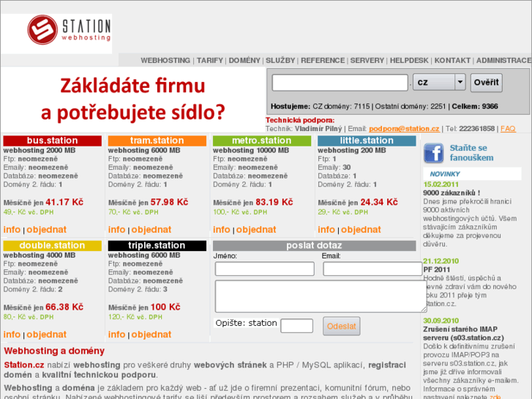The height and width of the screenshot is (399, 532).
Task: Open the WEBHOSTING menu item
Action: pos(165,61)
